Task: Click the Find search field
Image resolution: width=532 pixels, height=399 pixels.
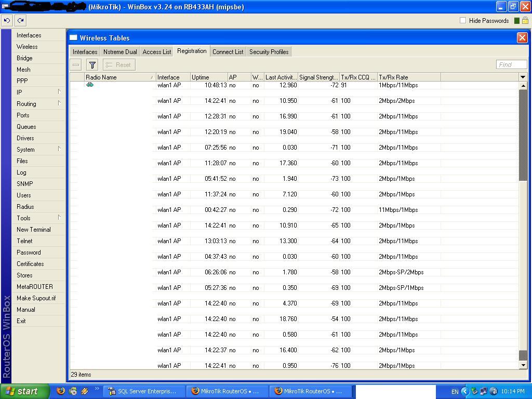Action: pos(511,64)
